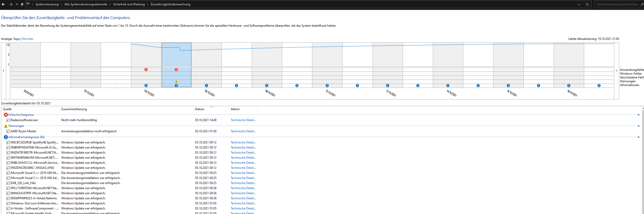Viewport: 644px width, 214px height.
Task: Click info icon on 10.10.2021 column
Action: click(327, 86)
